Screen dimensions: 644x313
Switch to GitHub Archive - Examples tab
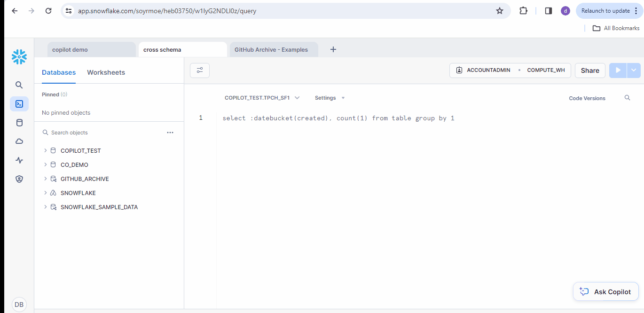tap(274, 50)
